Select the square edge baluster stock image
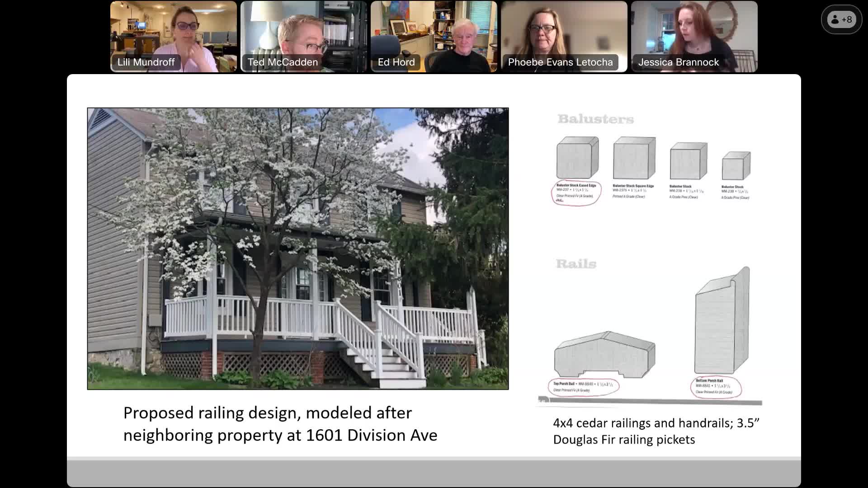868x488 pixels. tap(634, 158)
